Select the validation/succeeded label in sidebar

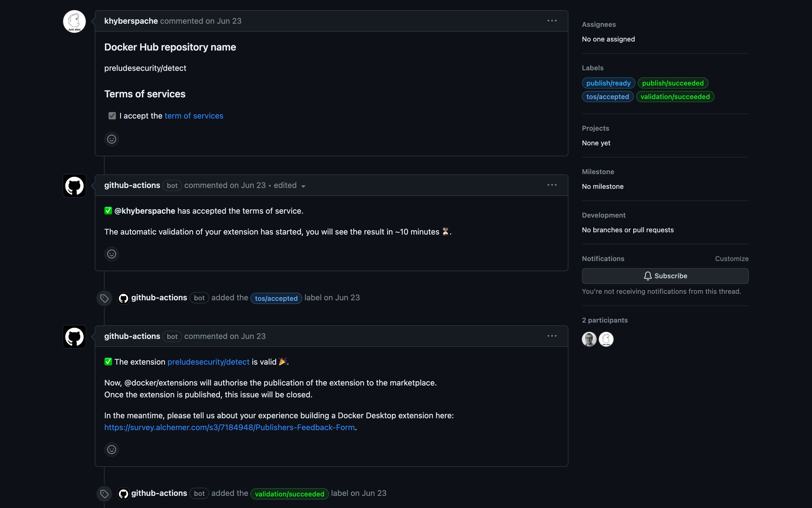[x=675, y=97]
